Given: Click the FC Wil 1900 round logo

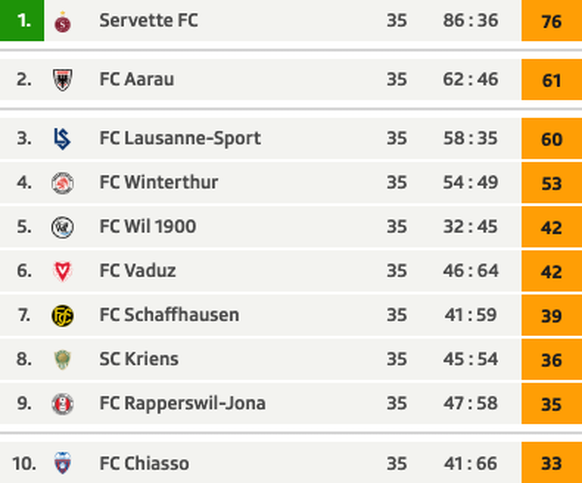Looking at the screenshot, I should point(62,227).
